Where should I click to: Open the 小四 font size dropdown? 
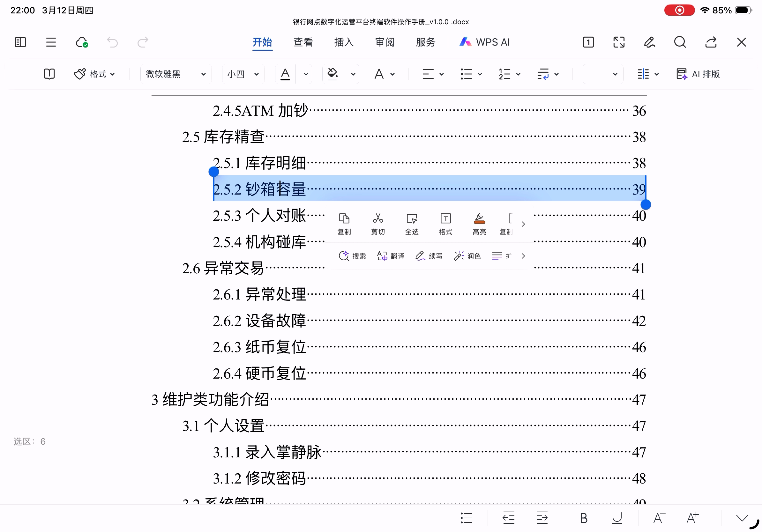click(243, 74)
